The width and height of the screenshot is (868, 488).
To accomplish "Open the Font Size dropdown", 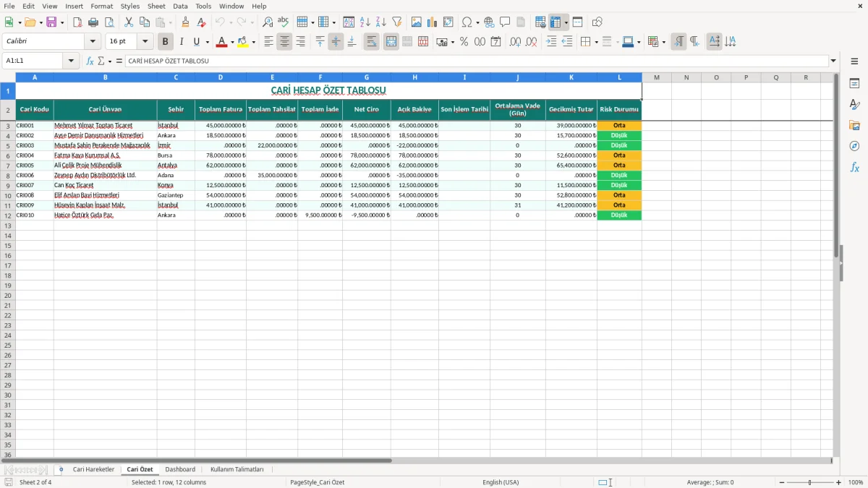I will point(145,42).
